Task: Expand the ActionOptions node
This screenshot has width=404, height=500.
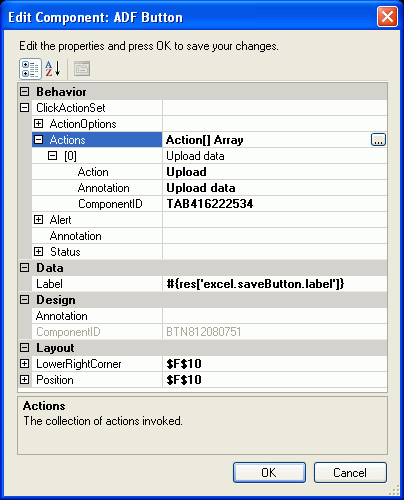Action: 39,124
